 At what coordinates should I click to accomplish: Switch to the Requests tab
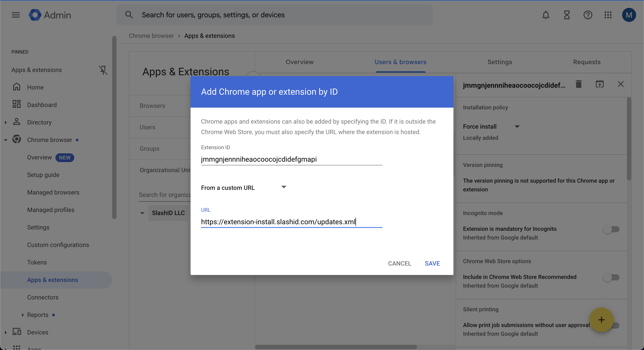tap(587, 62)
